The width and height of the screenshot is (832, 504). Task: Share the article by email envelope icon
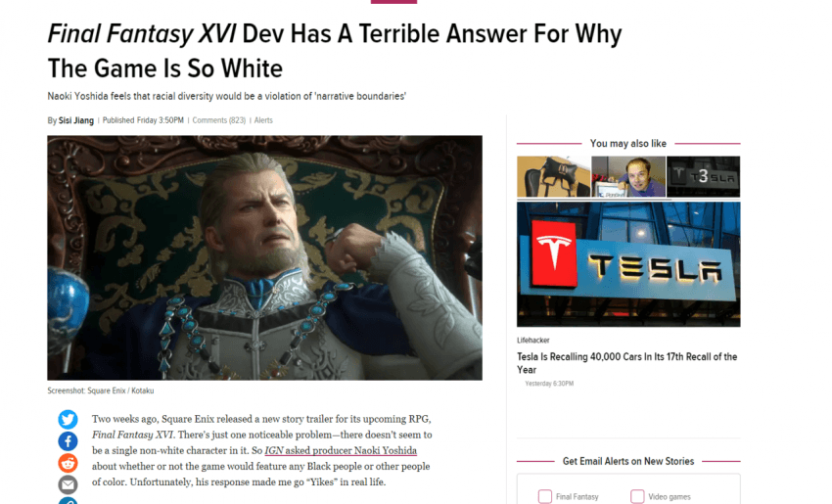[x=68, y=484]
